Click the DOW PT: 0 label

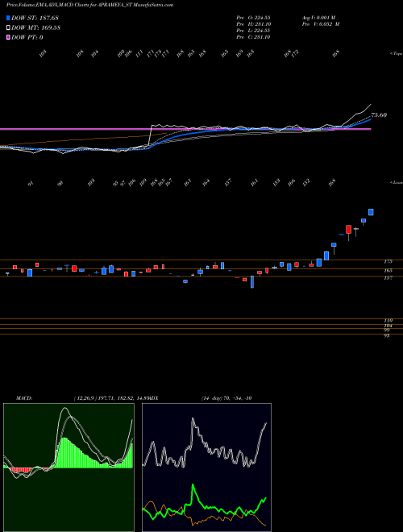click(27, 37)
